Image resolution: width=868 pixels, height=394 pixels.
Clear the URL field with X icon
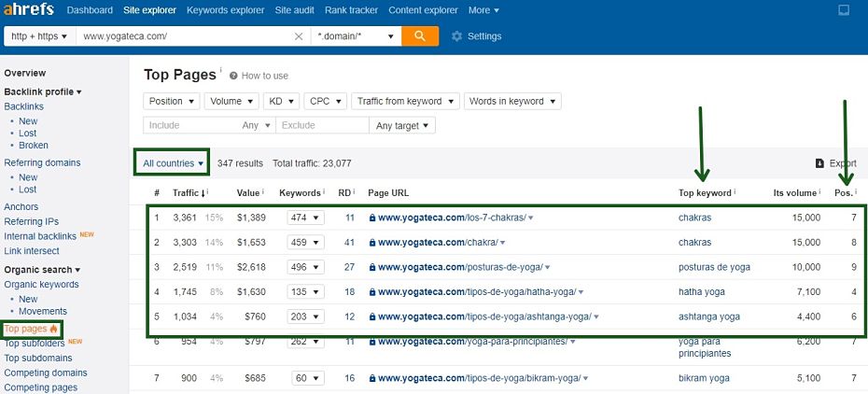click(299, 36)
